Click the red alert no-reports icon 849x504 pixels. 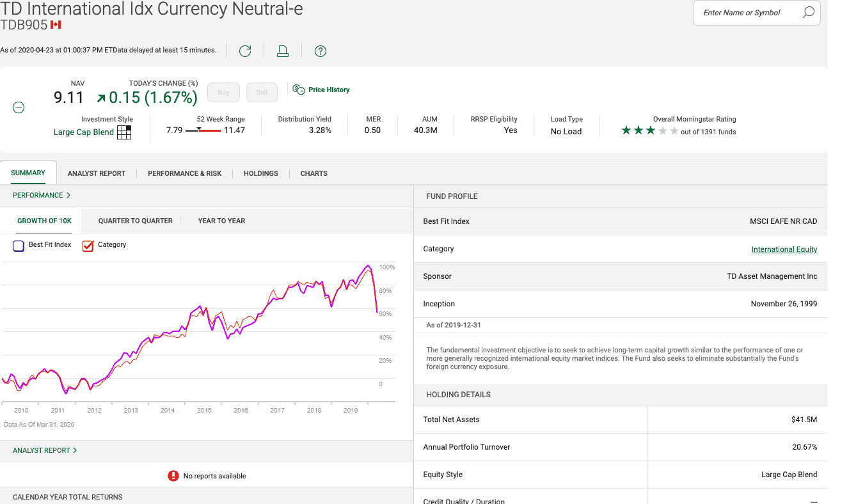point(173,475)
